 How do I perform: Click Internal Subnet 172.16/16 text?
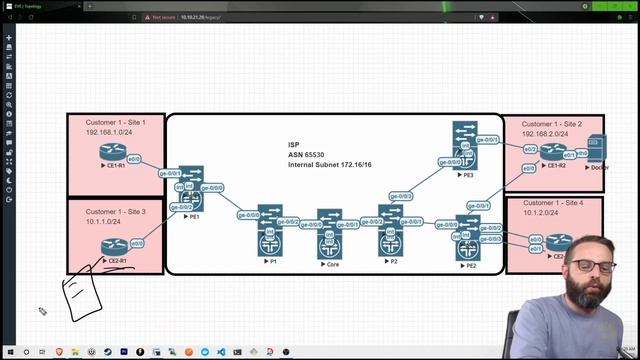coord(330,165)
